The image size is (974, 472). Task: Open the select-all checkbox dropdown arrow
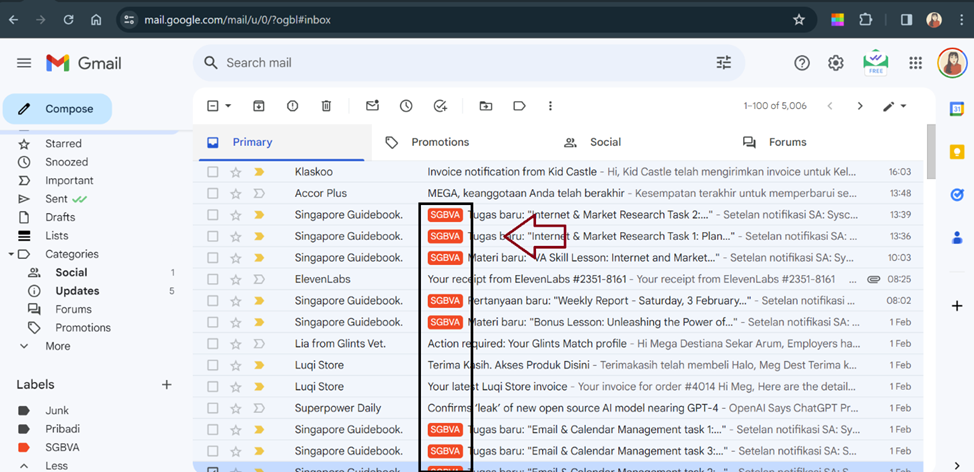[x=228, y=106]
